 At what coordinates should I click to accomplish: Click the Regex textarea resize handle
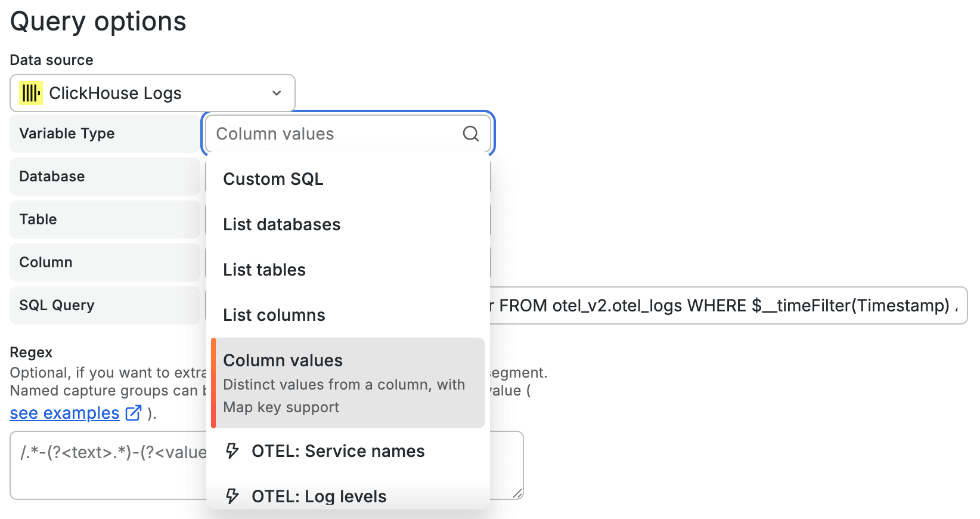pos(517,493)
